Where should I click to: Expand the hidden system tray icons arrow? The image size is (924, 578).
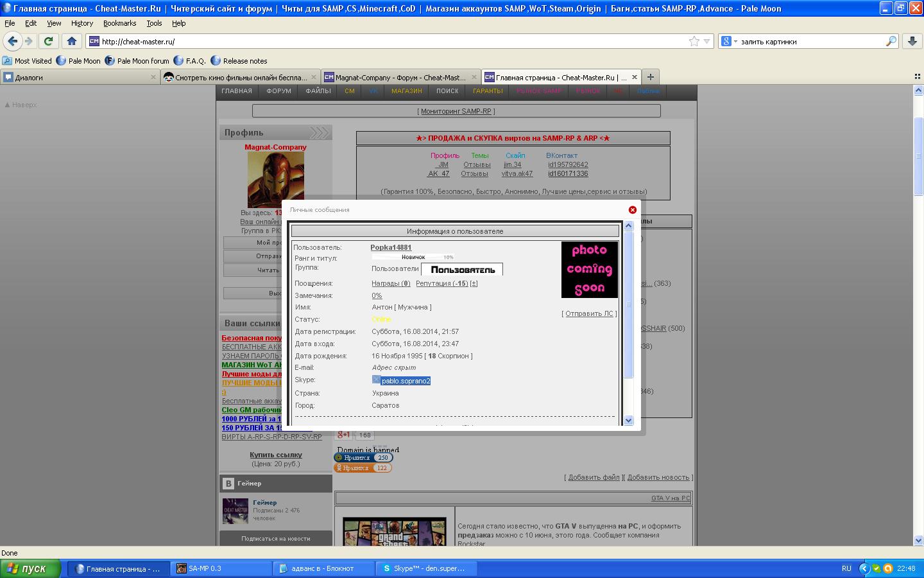(x=864, y=568)
